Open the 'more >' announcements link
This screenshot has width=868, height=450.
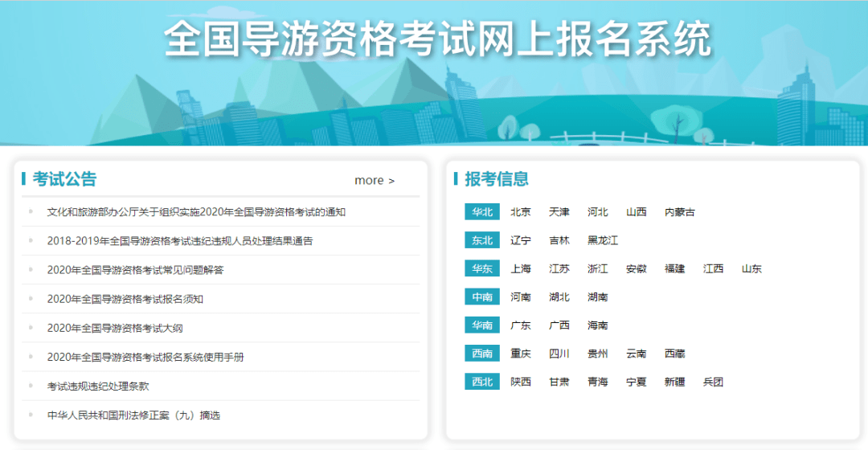pos(375,181)
